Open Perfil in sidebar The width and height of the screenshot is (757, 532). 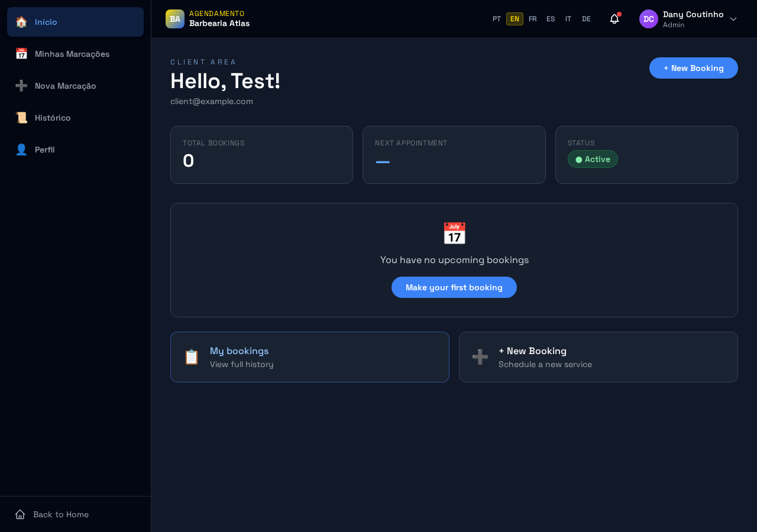point(75,150)
